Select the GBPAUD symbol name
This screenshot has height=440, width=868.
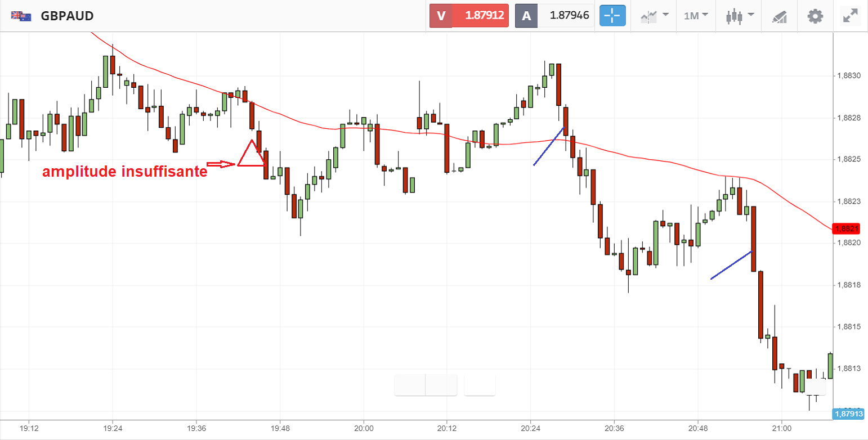67,16
